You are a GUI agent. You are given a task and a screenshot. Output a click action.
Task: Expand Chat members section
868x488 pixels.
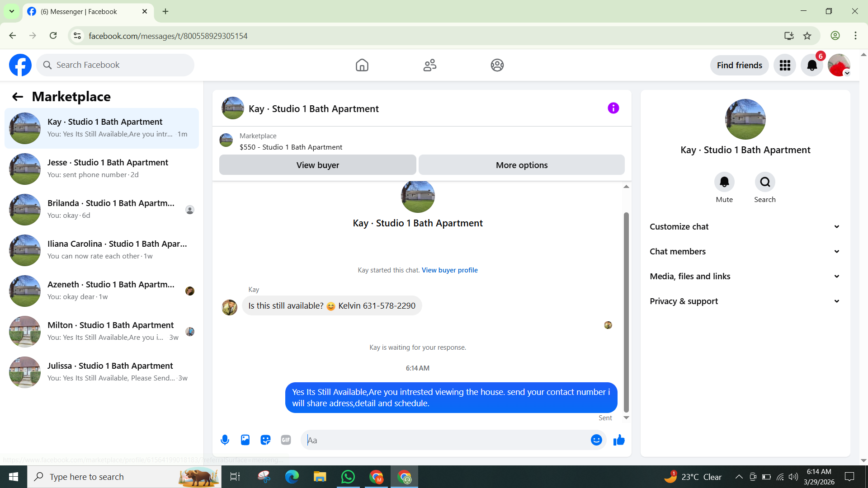tap(745, 252)
